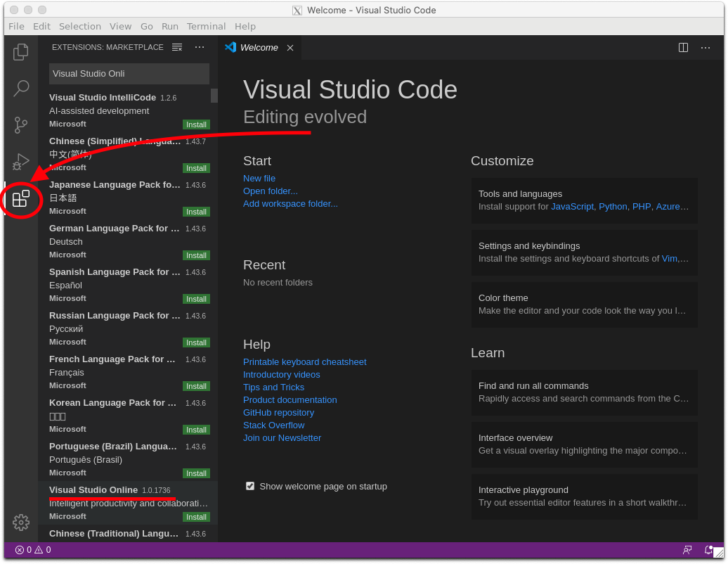Viewport: 728px width, 564px height.
Task: Open the Extensions view icon
Action: pos(21,199)
